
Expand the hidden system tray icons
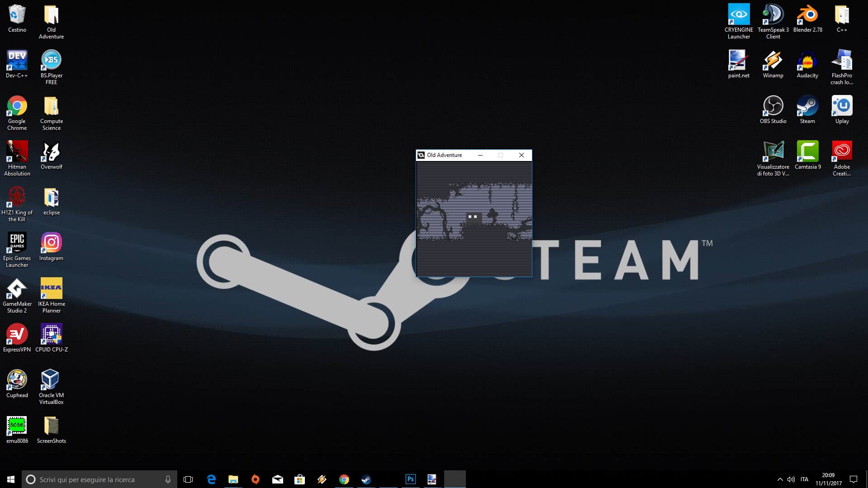780,479
